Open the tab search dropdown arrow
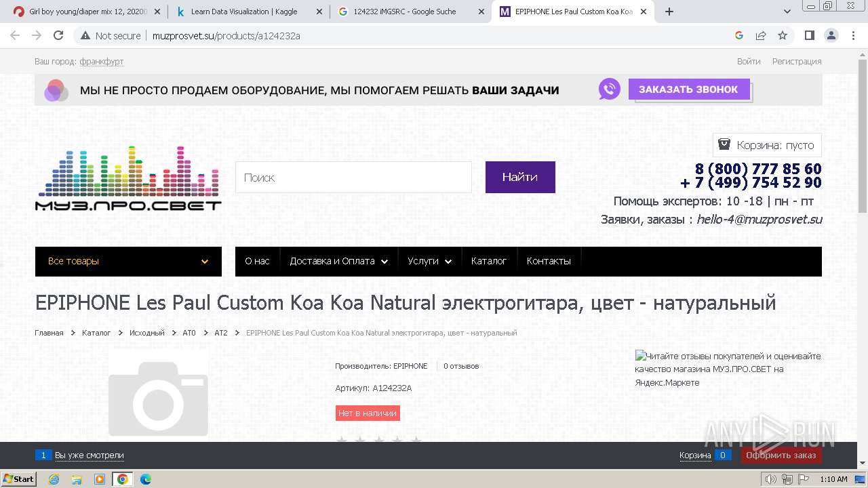This screenshot has width=868, height=488. (787, 12)
